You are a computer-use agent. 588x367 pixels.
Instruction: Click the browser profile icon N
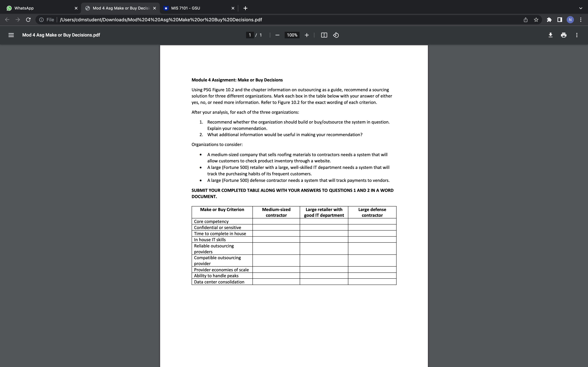click(x=570, y=19)
